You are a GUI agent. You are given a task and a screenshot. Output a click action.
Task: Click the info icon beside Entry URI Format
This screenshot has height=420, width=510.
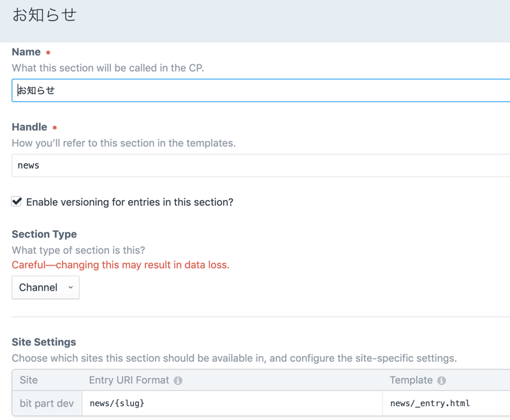pos(178,380)
